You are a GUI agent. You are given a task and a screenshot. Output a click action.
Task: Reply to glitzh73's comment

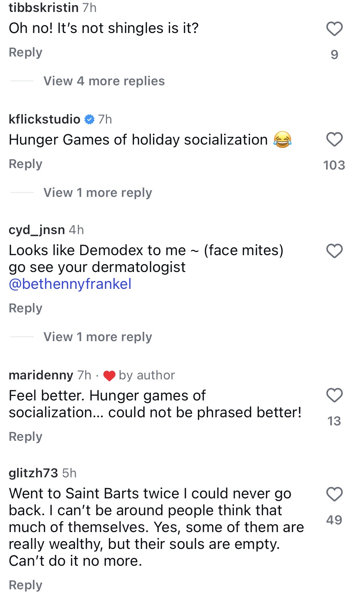pos(25,585)
